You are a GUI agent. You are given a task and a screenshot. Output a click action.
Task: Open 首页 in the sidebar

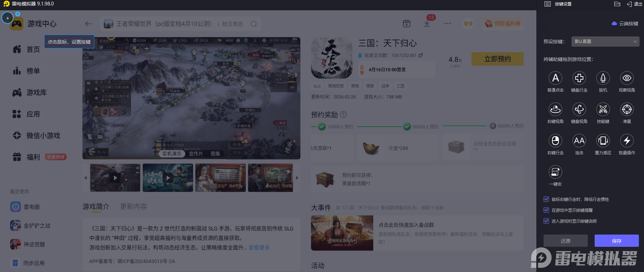[x=27, y=49]
